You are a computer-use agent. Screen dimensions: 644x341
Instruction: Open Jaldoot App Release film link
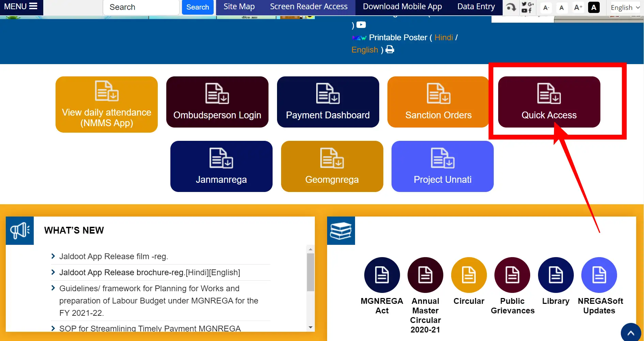(x=113, y=256)
